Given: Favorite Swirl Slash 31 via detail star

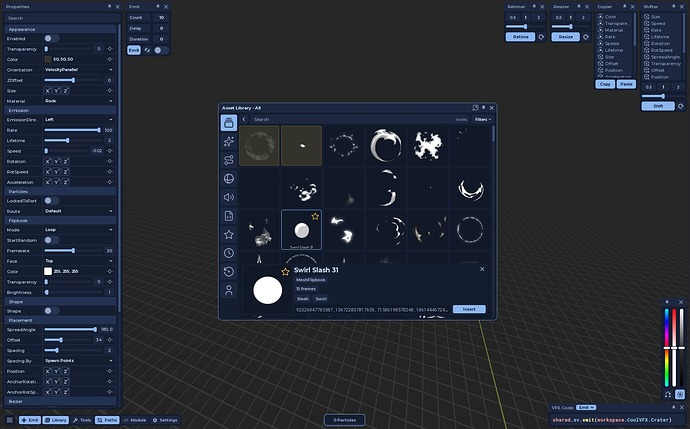Looking at the screenshot, I should [285, 272].
